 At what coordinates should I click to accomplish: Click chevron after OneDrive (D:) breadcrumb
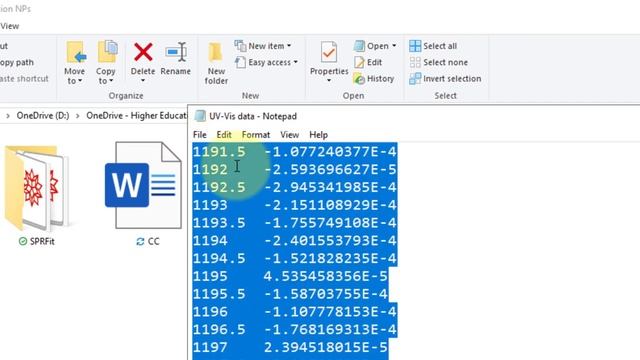tap(78, 116)
